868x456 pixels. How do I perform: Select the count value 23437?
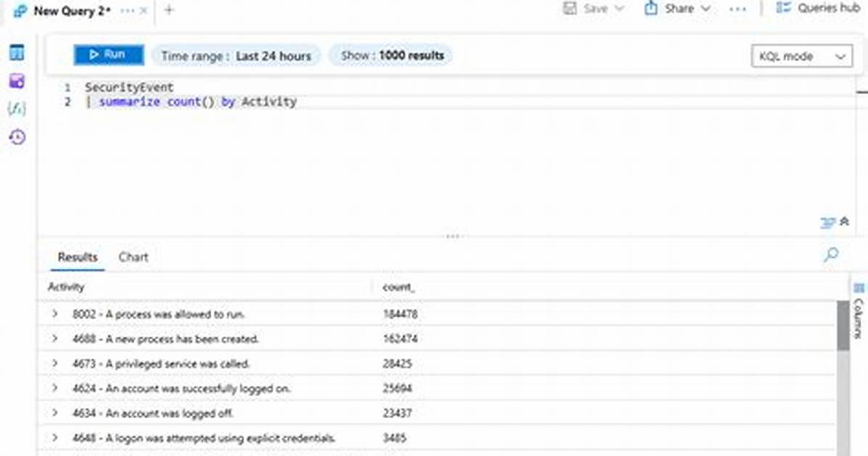pyautogui.click(x=398, y=413)
